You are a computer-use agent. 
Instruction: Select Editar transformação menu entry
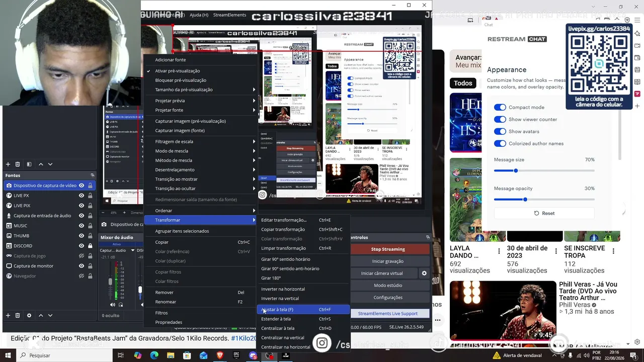click(x=303, y=220)
